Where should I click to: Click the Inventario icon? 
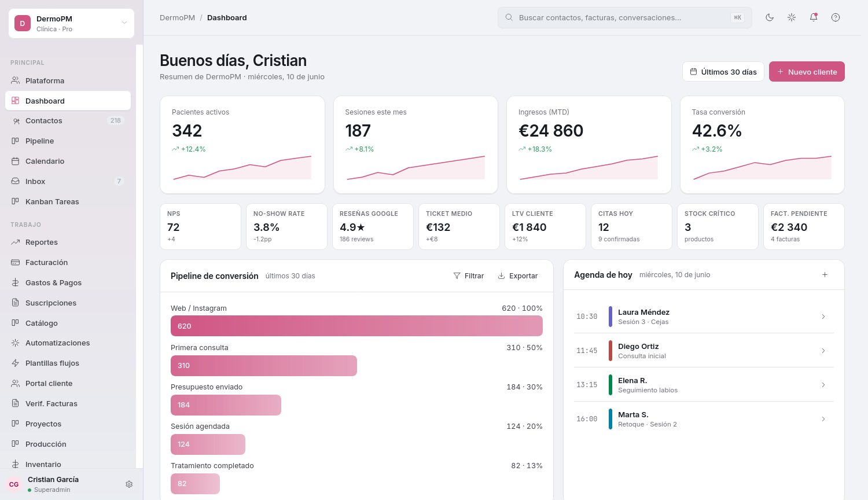coord(16,464)
